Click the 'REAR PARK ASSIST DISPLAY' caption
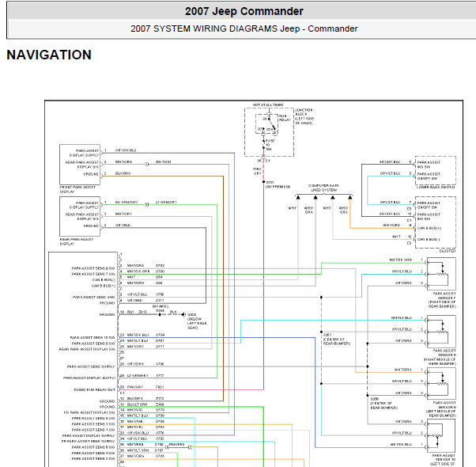The image size is (476, 467). click(76, 241)
